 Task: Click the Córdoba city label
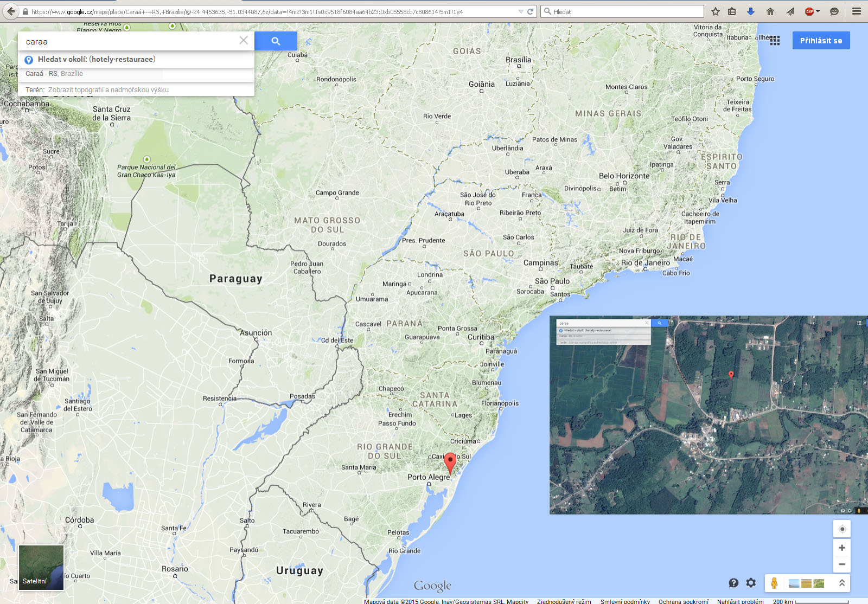[x=80, y=520]
